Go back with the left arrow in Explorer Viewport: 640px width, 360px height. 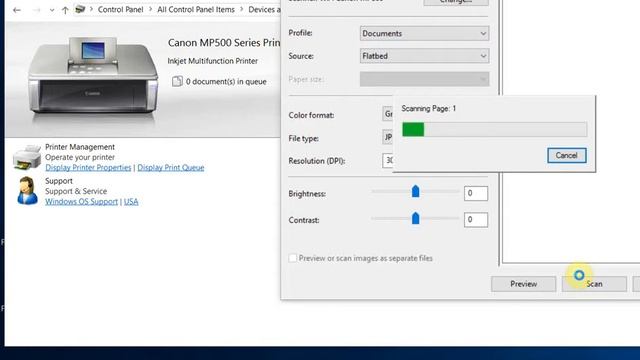pos(16,10)
